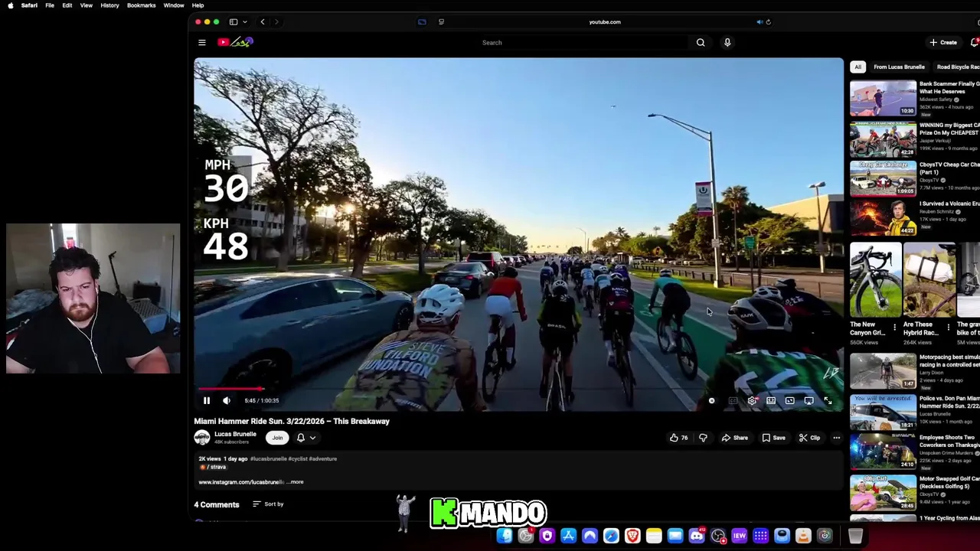This screenshot has height=551, width=980.
Task: Open the Create button
Action: coord(943,43)
